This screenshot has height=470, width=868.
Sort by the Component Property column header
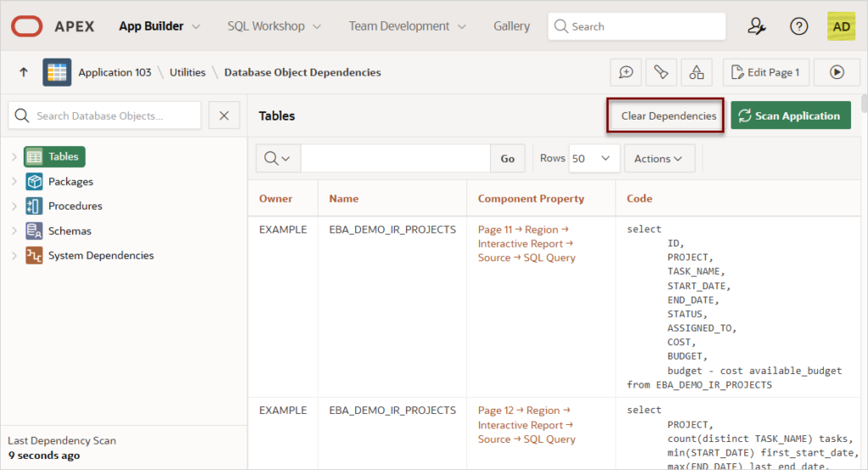531,199
